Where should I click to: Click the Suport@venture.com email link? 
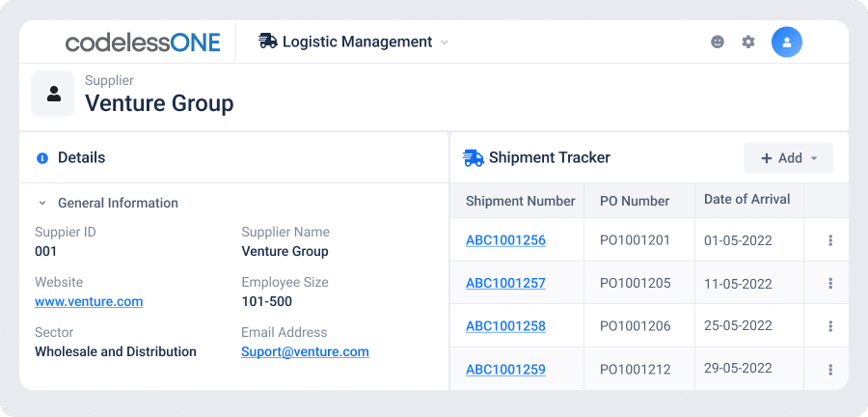point(305,351)
